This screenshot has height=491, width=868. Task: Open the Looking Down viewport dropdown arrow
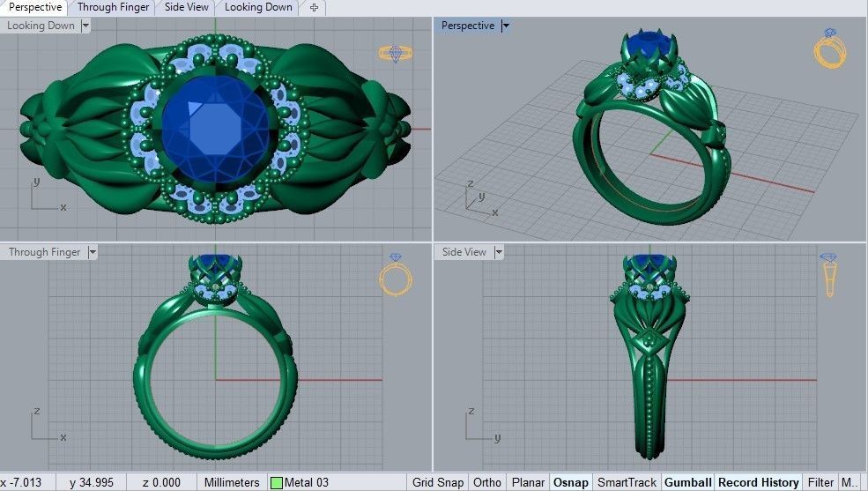85,26
